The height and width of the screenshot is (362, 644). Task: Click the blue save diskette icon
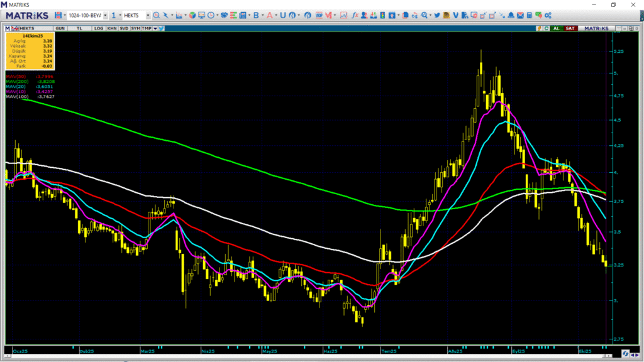(58, 15)
